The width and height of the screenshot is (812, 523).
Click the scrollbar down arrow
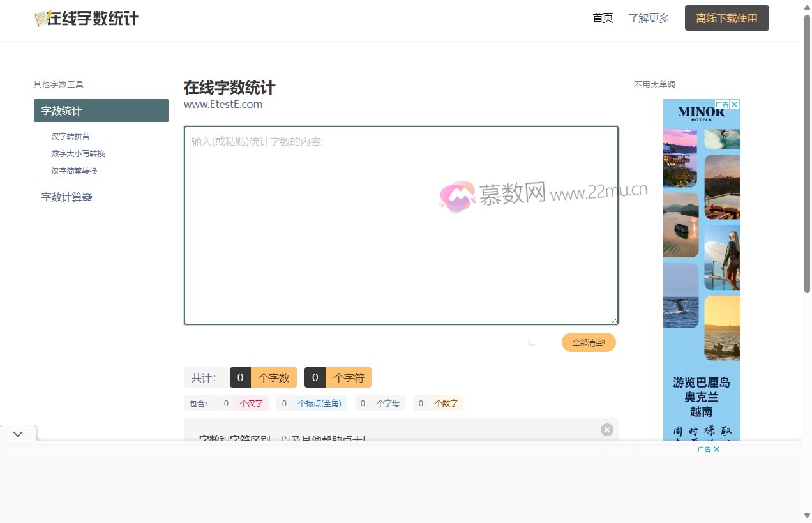coord(807,515)
